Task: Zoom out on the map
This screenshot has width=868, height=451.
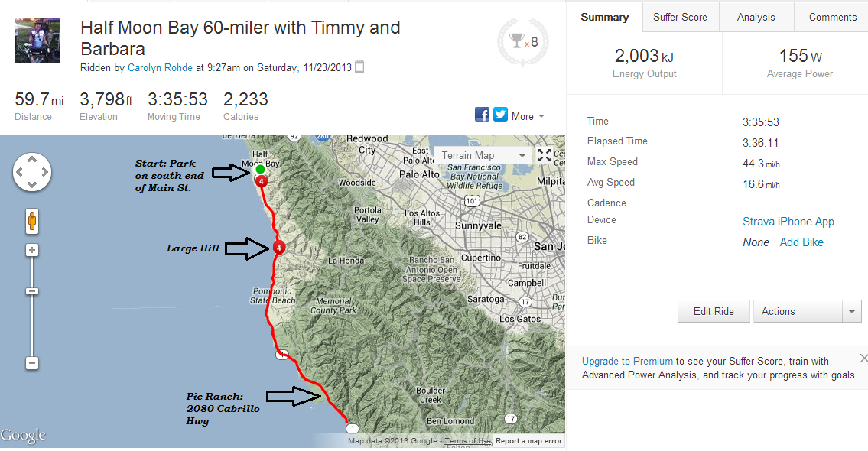Action: 32,363
